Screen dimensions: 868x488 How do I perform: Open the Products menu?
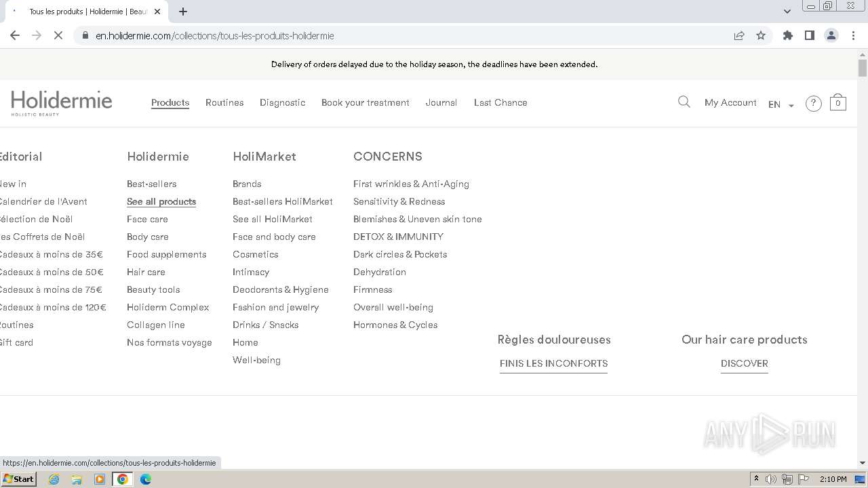(170, 102)
